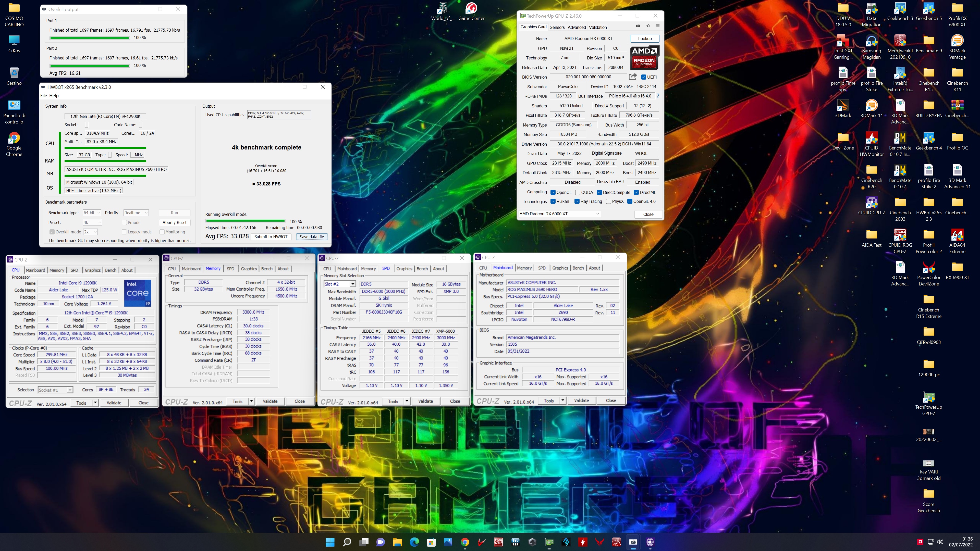Enable the Legacy mode checkbox

pos(124,232)
